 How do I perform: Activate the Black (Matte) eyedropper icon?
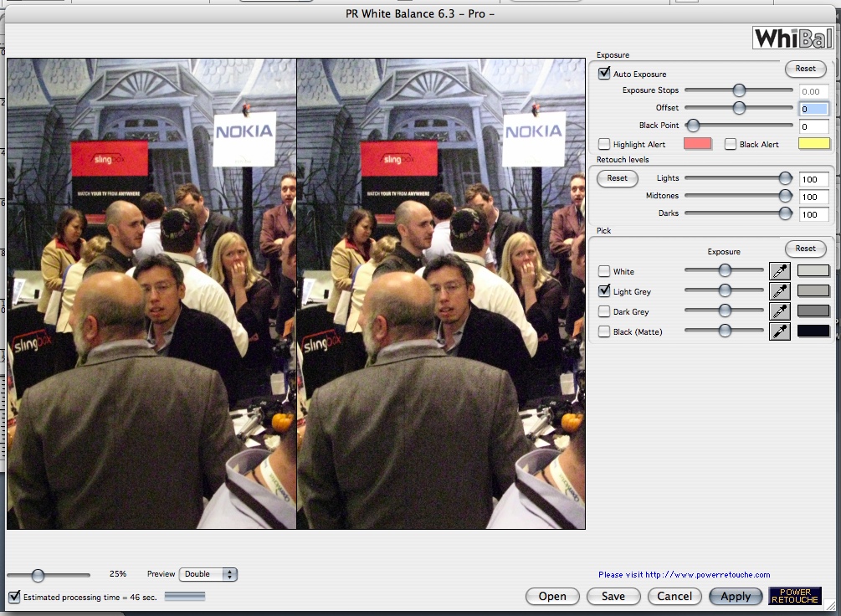point(779,331)
